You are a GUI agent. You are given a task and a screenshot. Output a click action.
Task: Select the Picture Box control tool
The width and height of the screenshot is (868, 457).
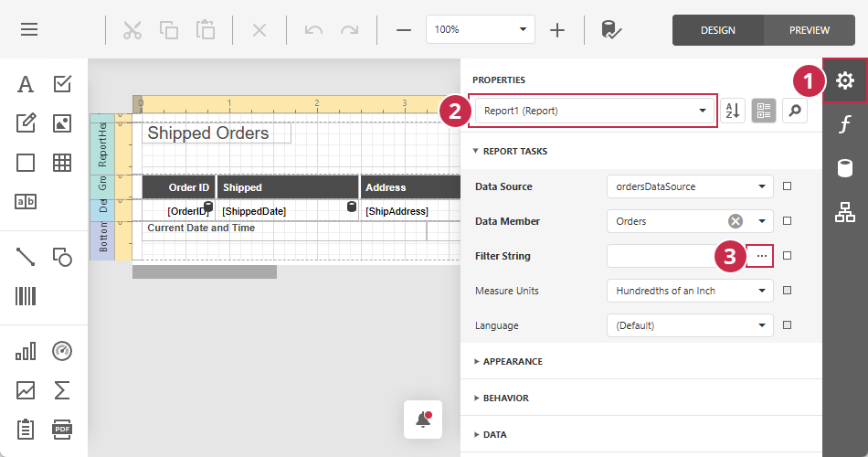pyautogui.click(x=62, y=123)
